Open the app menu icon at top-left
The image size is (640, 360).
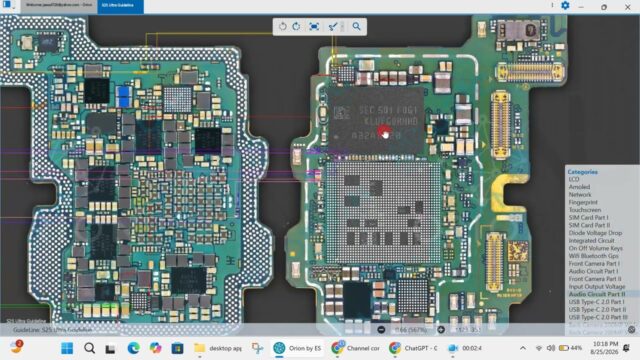[7, 5]
